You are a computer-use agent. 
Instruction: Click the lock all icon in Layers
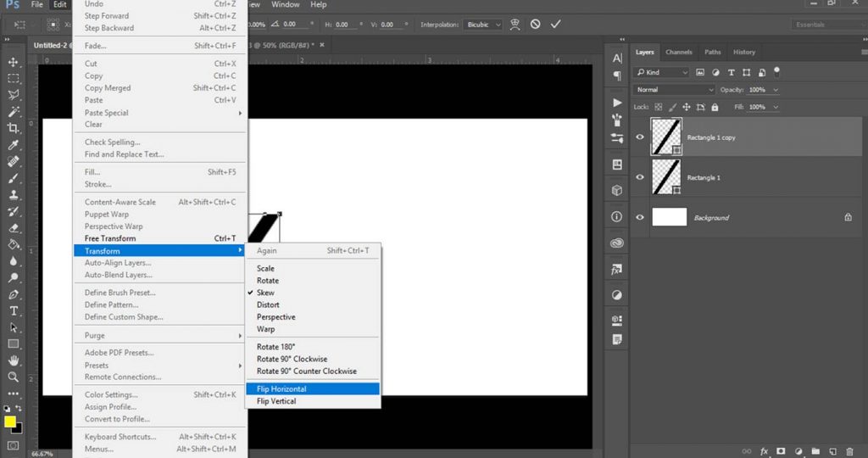pyautogui.click(x=714, y=107)
